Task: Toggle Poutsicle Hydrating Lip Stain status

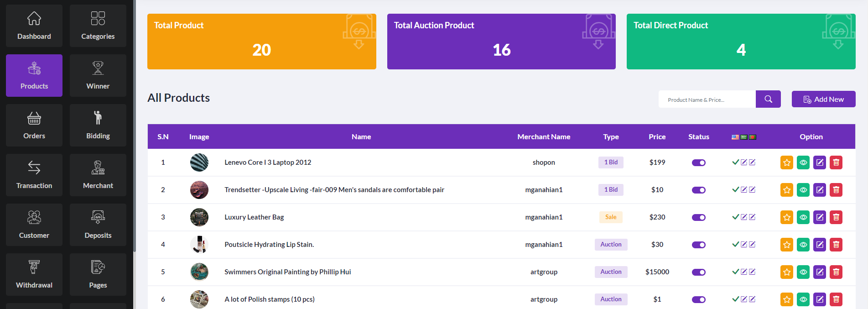Action: point(699,245)
